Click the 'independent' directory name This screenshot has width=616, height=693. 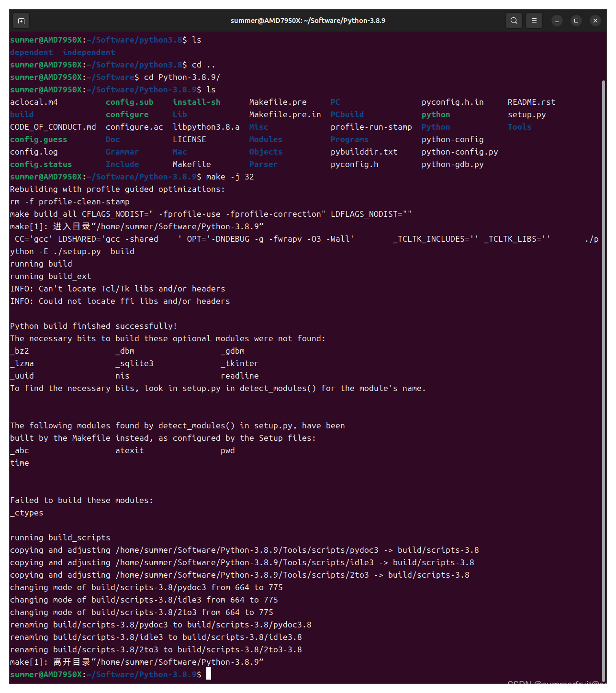click(89, 52)
